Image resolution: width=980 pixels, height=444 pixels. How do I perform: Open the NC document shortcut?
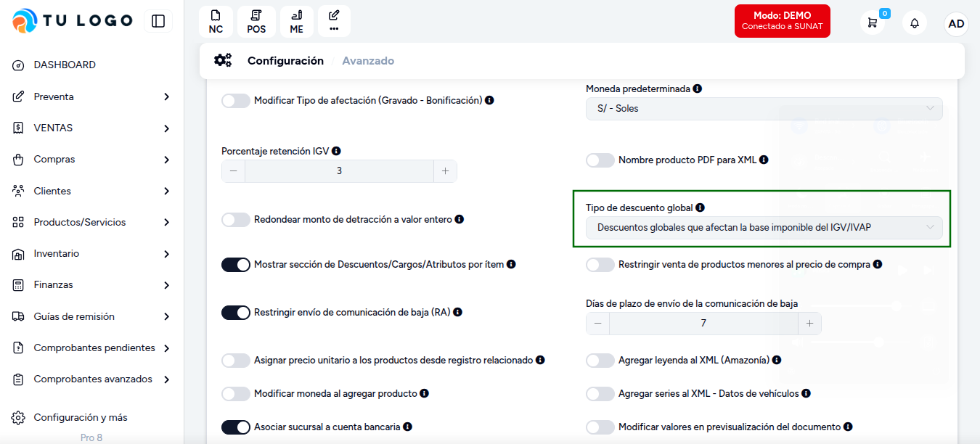click(216, 22)
